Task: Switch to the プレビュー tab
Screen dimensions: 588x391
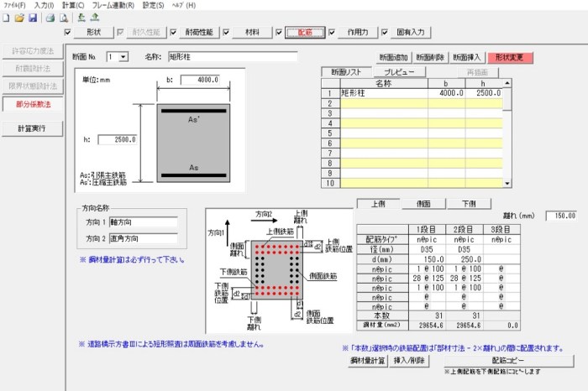Action: click(x=399, y=72)
